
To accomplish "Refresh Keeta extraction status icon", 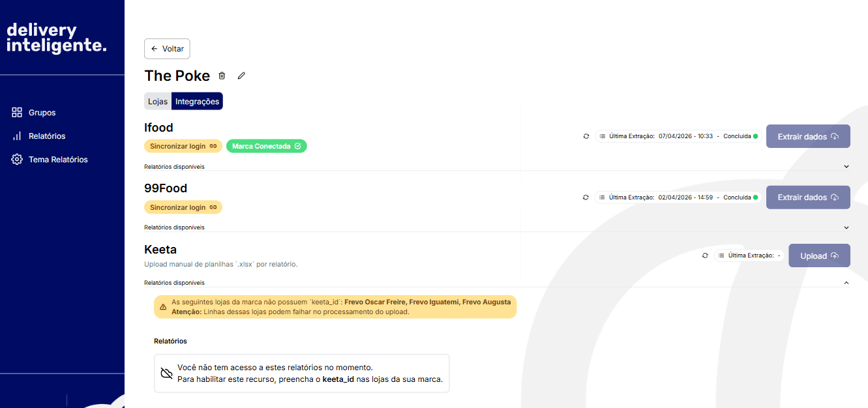I will click(x=705, y=255).
